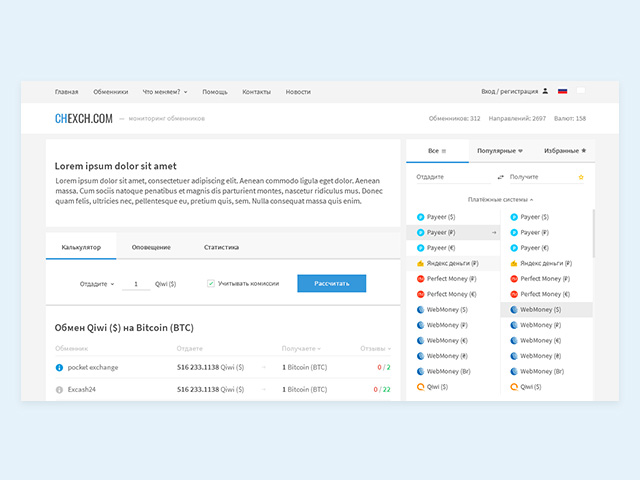
Task: Open the Что меняем? dropdown menu
Action: tap(165, 92)
